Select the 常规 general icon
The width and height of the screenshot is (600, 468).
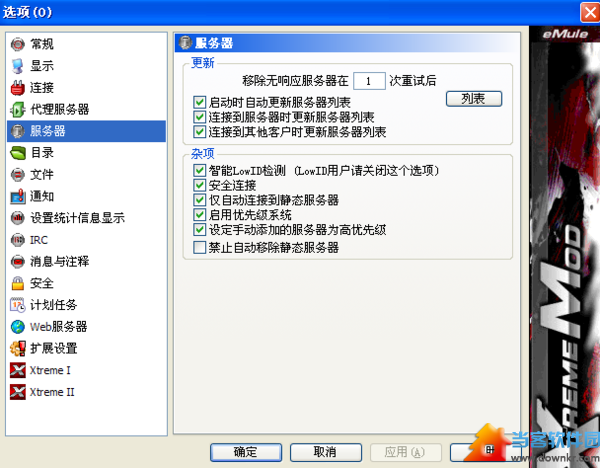click(x=18, y=44)
